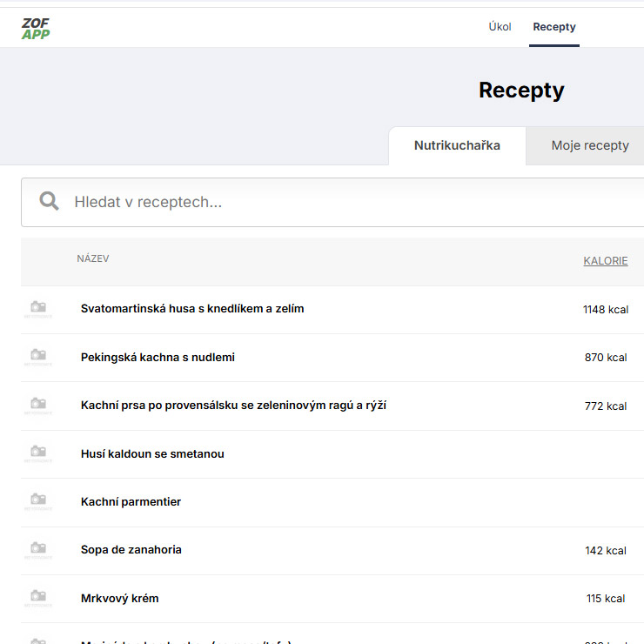Open Svatomartinská husa placeholder photo

[x=38, y=309]
